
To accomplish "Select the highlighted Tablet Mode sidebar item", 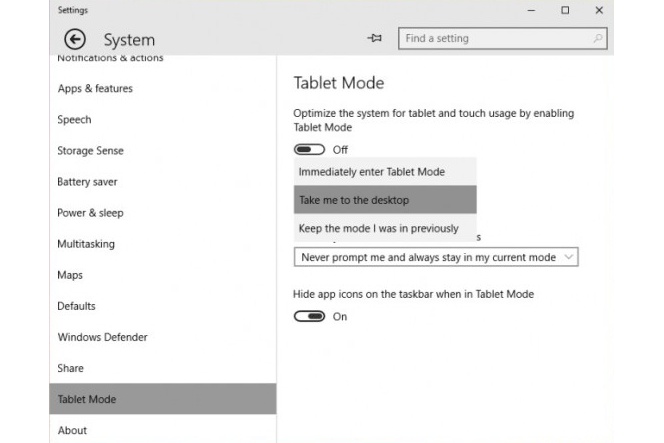I will pyautogui.click(x=163, y=399).
